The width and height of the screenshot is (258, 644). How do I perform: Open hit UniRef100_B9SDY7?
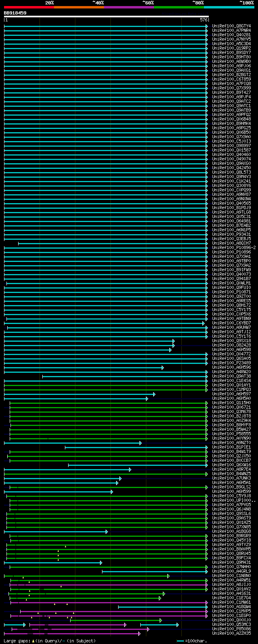click(x=231, y=53)
